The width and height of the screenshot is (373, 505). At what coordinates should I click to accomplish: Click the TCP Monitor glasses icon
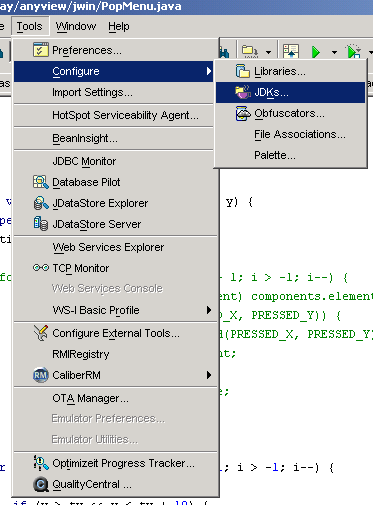41,267
